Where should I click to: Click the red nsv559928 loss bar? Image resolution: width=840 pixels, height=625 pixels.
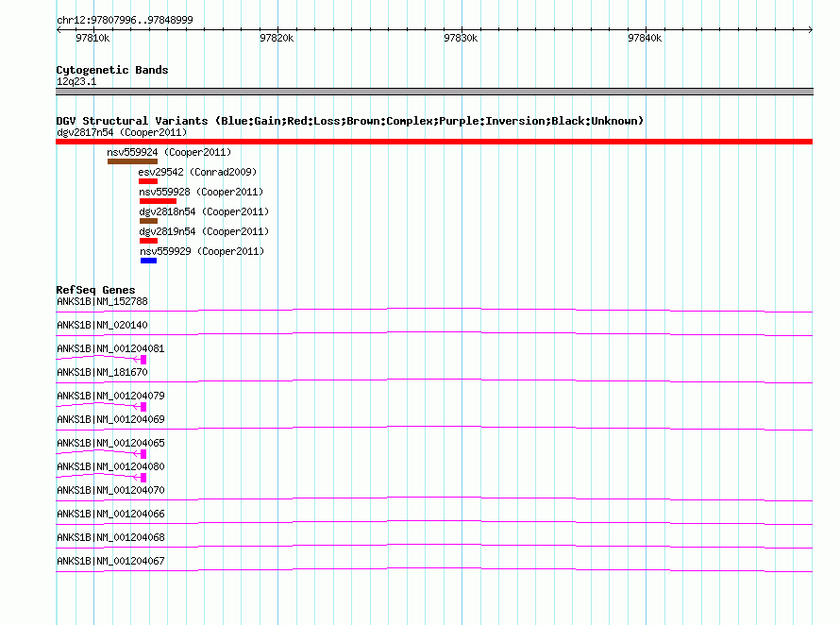(x=158, y=201)
